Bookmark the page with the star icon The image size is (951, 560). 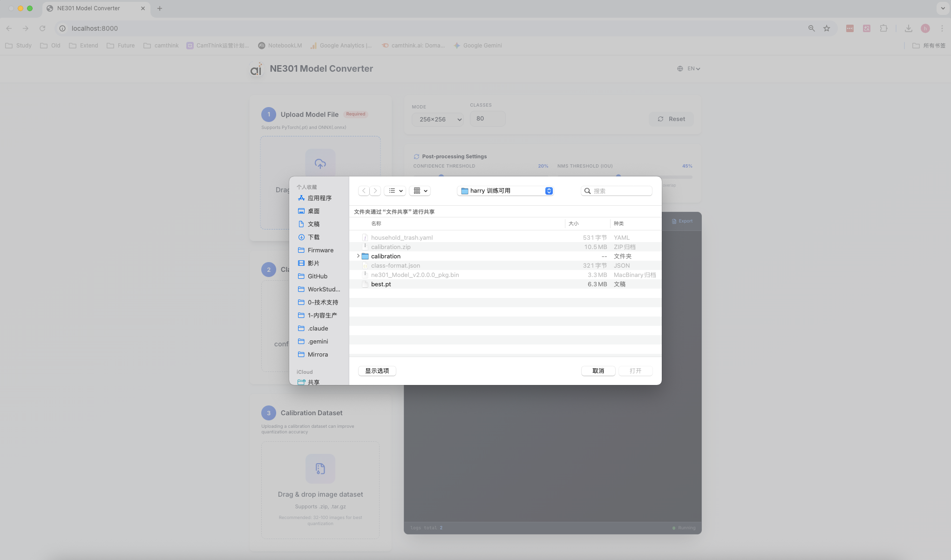pos(827,28)
